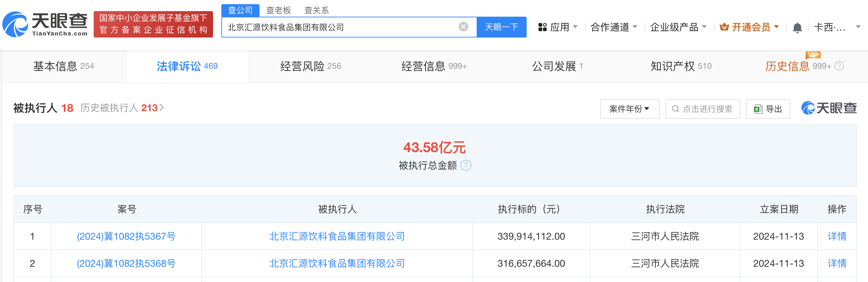This screenshot has height=282, width=868.
Task: Open case (2024)冀1082执5368号
Action: 126,263
